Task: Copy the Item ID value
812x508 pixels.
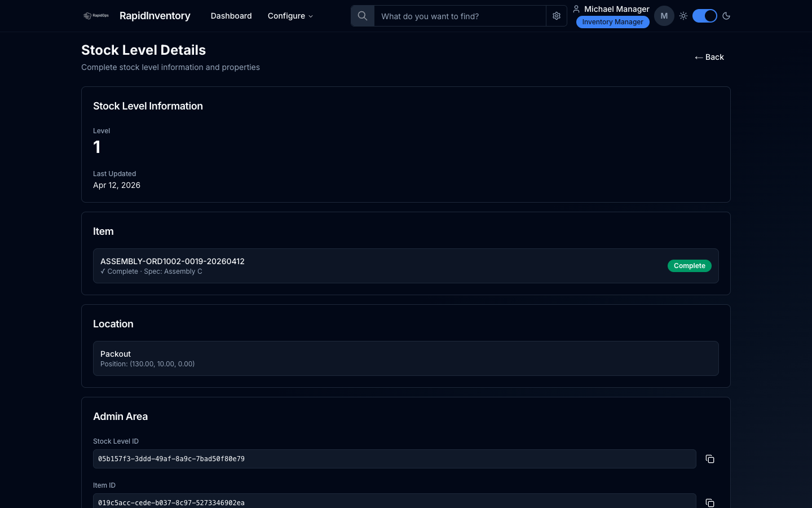Action: (x=710, y=502)
